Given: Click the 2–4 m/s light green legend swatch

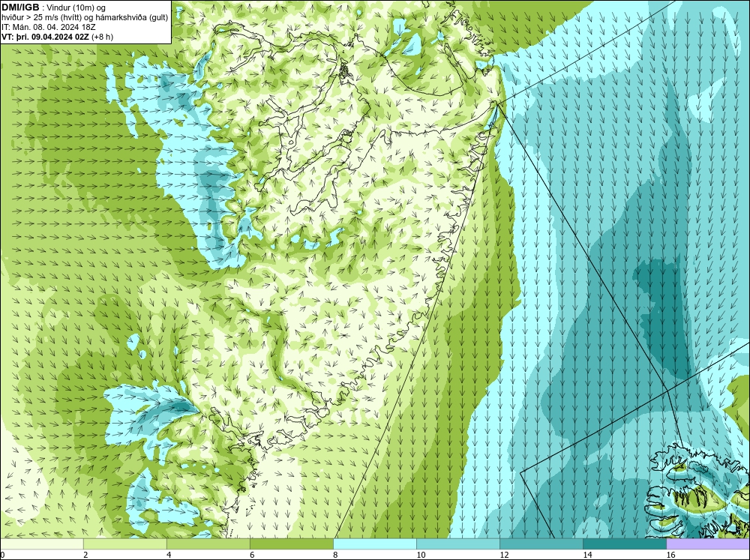Looking at the screenshot, I should click(124, 544).
